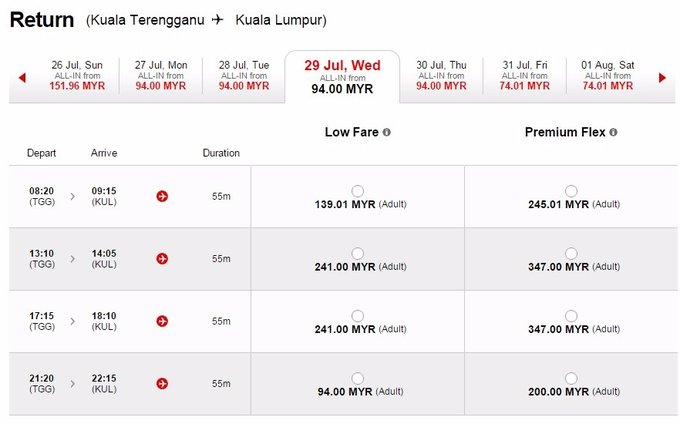The image size is (680, 424).
Task: Select the 01 Aug, Sat date tab
Action: 608,76
